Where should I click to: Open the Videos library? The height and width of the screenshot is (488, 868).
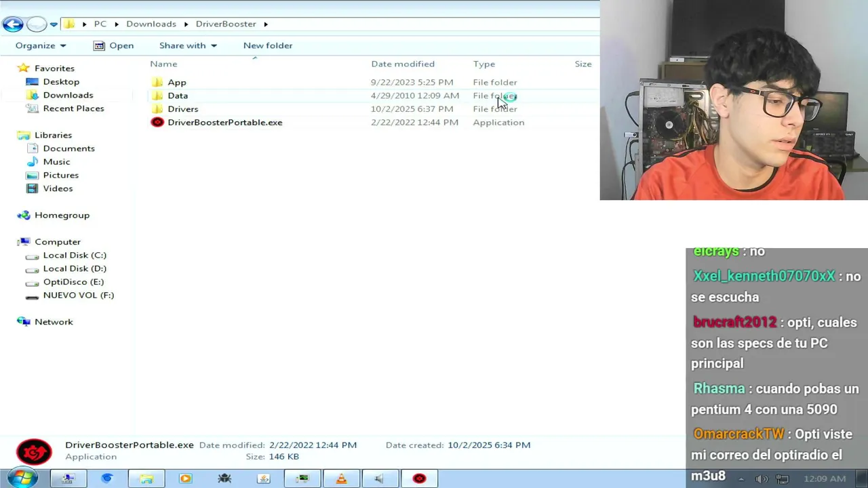(58, 188)
